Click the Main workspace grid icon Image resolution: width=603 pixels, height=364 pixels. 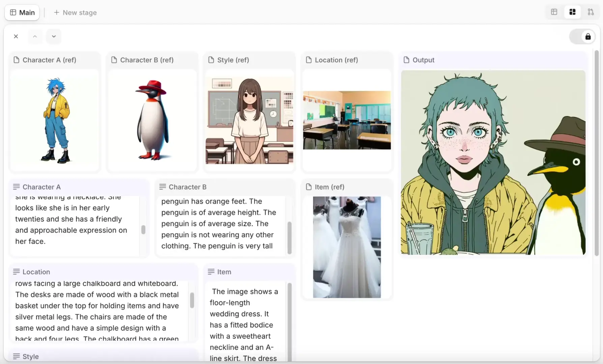[x=13, y=12]
